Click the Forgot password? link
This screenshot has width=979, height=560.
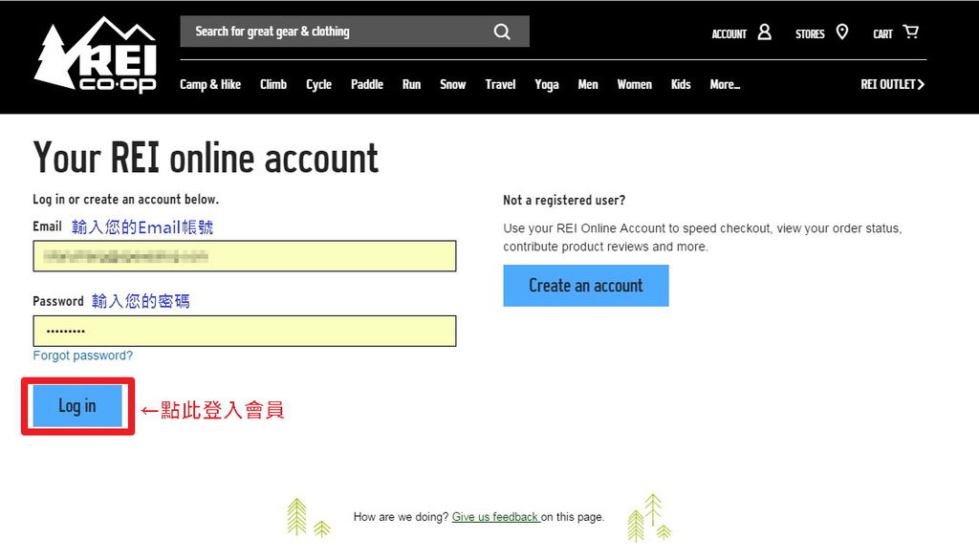[x=83, y=355]
